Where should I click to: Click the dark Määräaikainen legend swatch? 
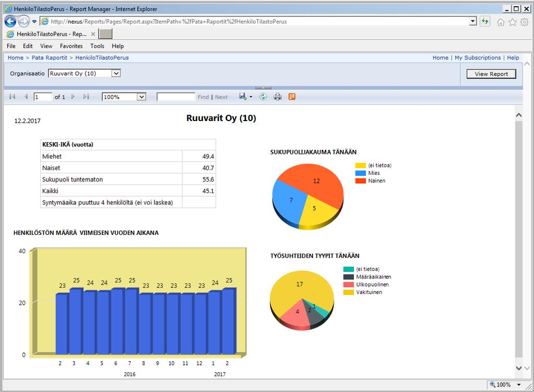[348, 277]
